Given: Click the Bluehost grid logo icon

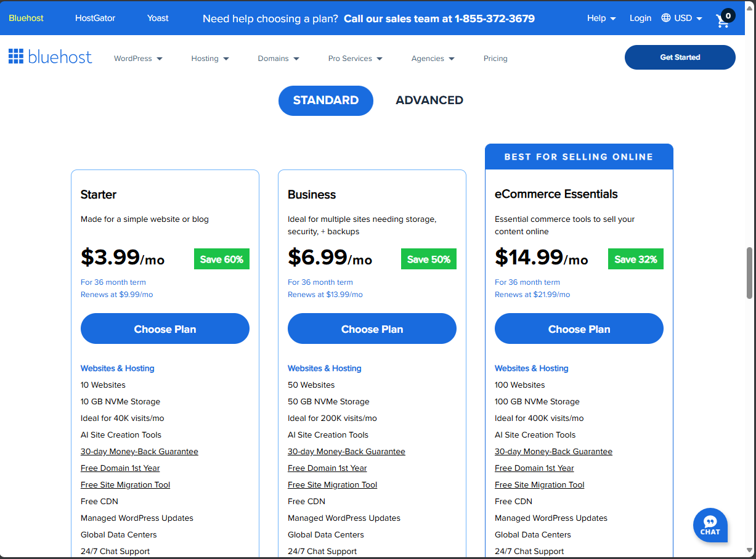Looking at the screenshot, I should click(15, 56).
